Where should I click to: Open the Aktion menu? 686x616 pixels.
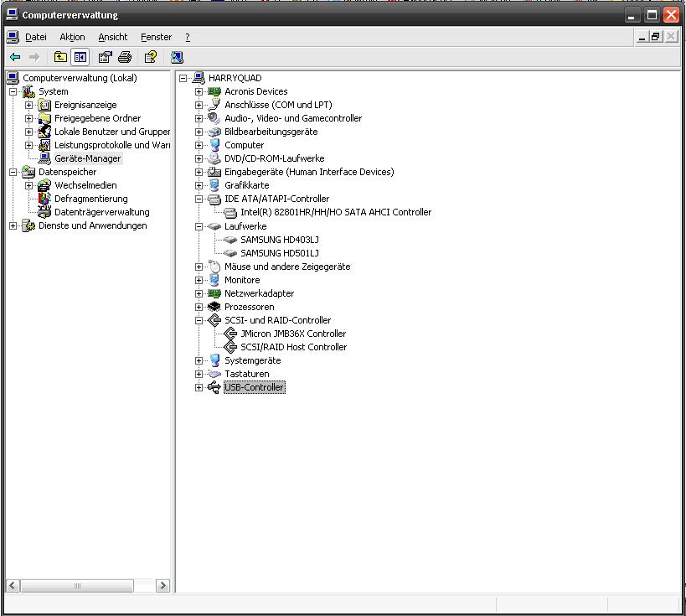pyautogui.click(x=72, y=37)
